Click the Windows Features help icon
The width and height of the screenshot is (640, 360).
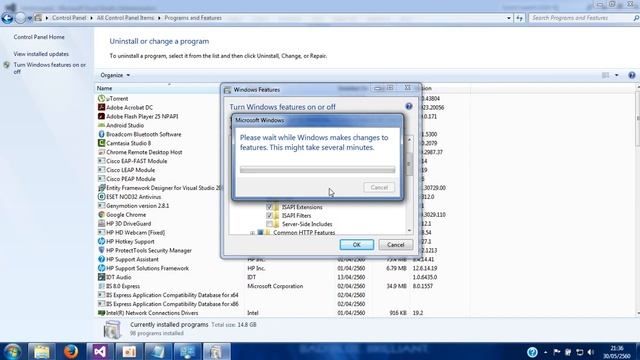pos(409,107)
